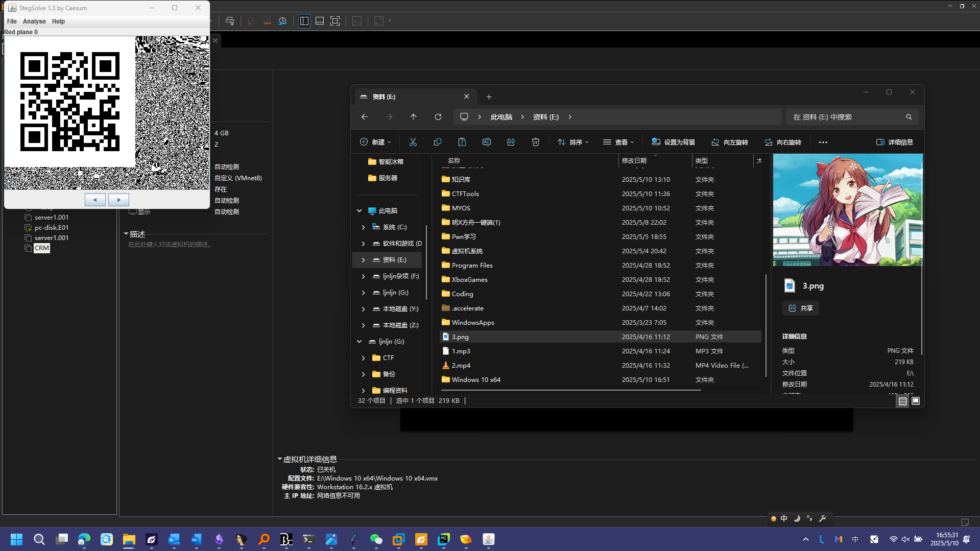Select the Pwn学习 folder

tap(601, 236)
